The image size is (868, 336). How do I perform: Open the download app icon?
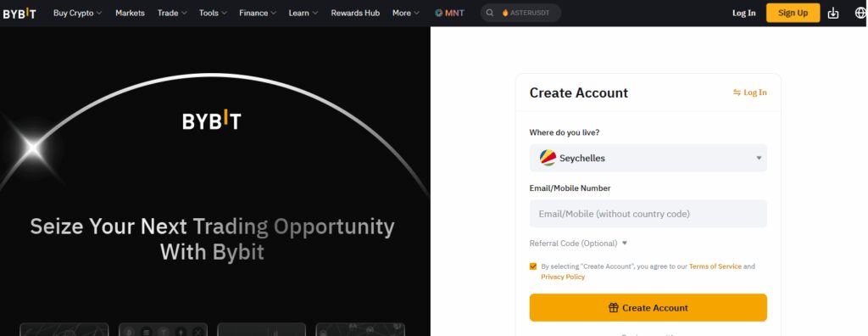click(833, 14)
